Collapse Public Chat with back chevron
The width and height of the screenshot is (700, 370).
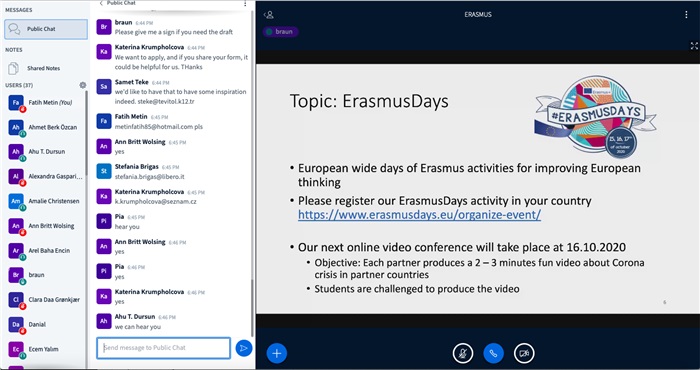101,3
